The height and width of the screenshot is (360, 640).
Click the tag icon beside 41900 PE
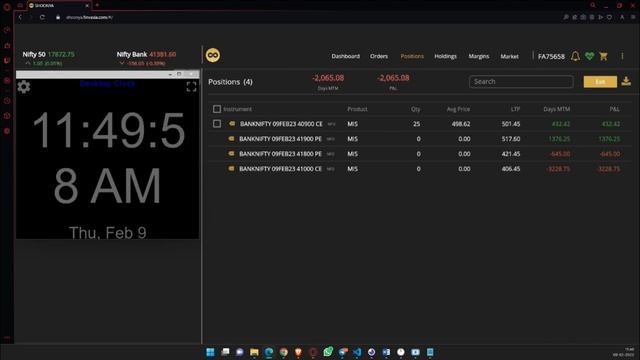click(231, 139)
